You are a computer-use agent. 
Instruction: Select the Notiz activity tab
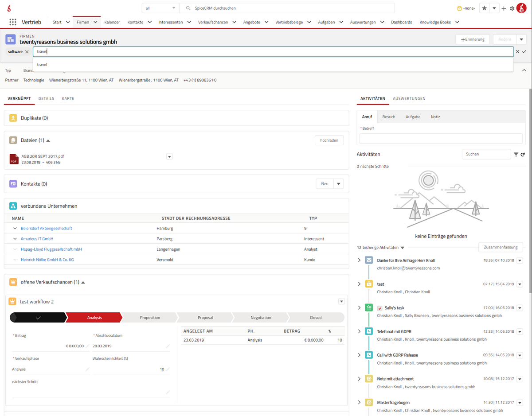435,117
